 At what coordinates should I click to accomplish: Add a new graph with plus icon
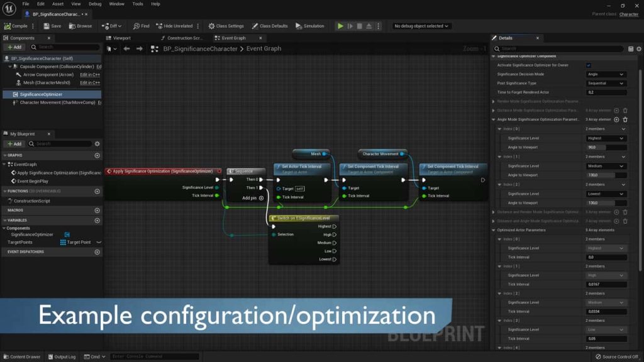(97, 156)
